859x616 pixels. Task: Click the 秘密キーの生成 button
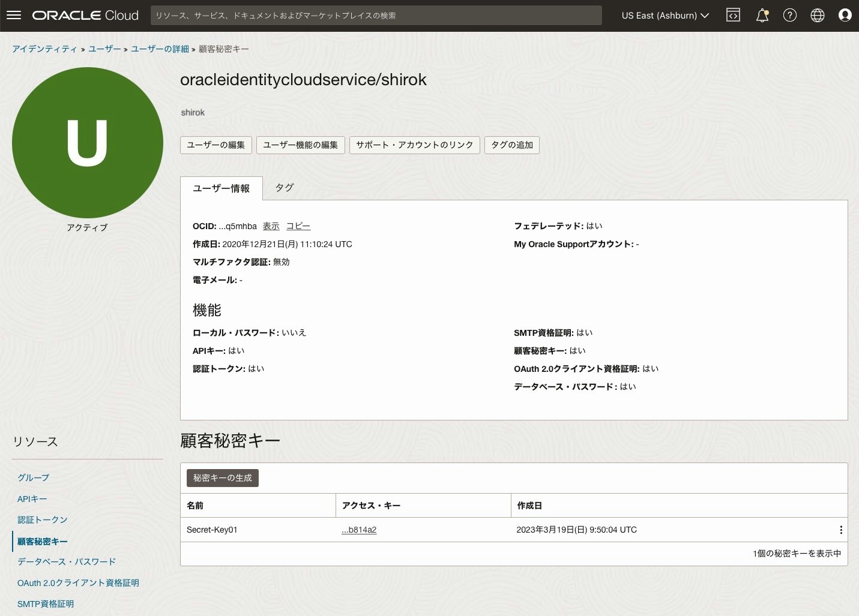click(x=222, y=477)
